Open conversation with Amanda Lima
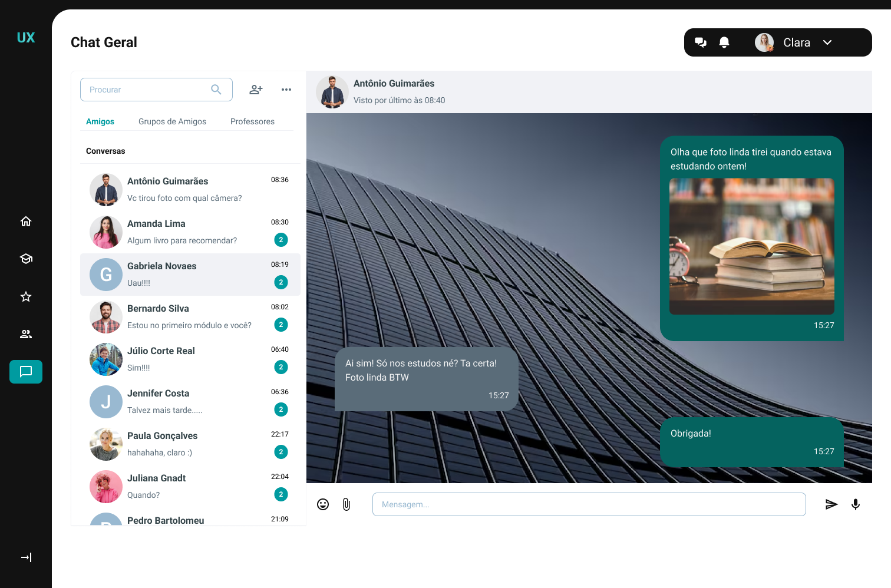The width and height of the screenshot is (891, 588). (190, 232)
